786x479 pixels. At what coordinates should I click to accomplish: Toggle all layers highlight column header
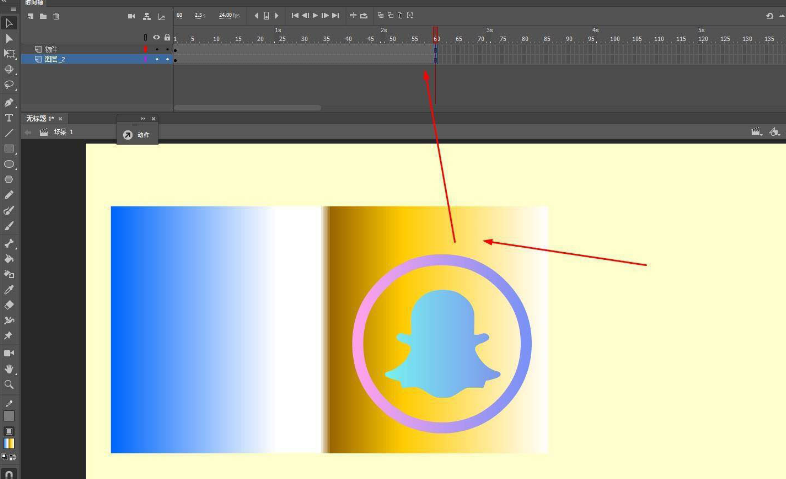[x=145, y=38]
